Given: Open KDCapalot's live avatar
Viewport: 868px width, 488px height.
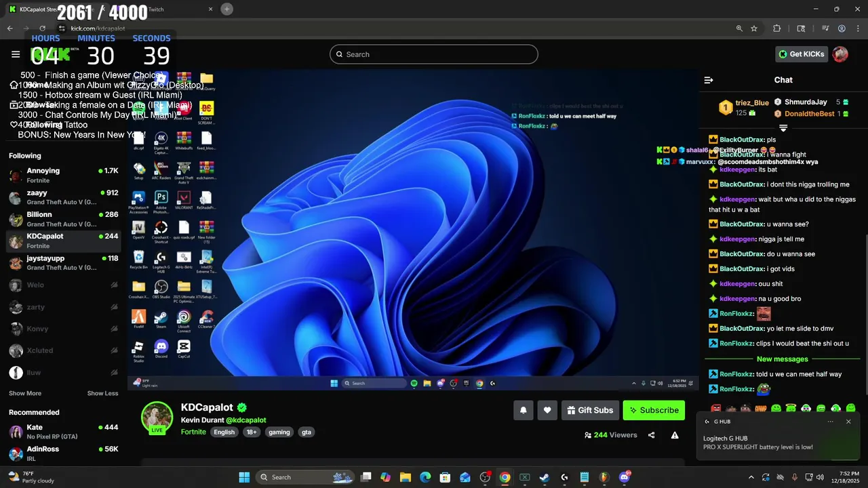Looking at the screenshot, I should coord(157,418).
